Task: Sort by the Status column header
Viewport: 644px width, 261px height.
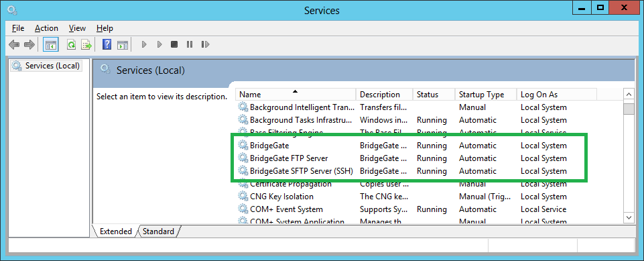Action: [x=434, y=95]
